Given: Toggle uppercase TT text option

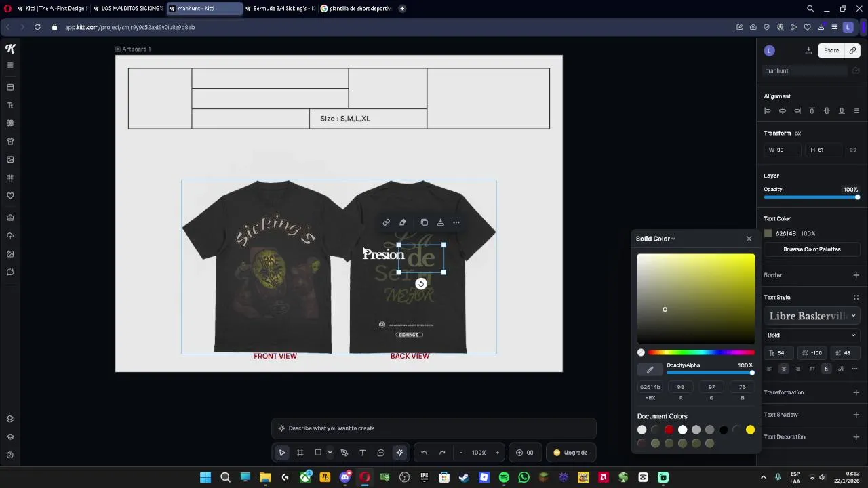Looking at the screenshot, I should coord(812,369).
